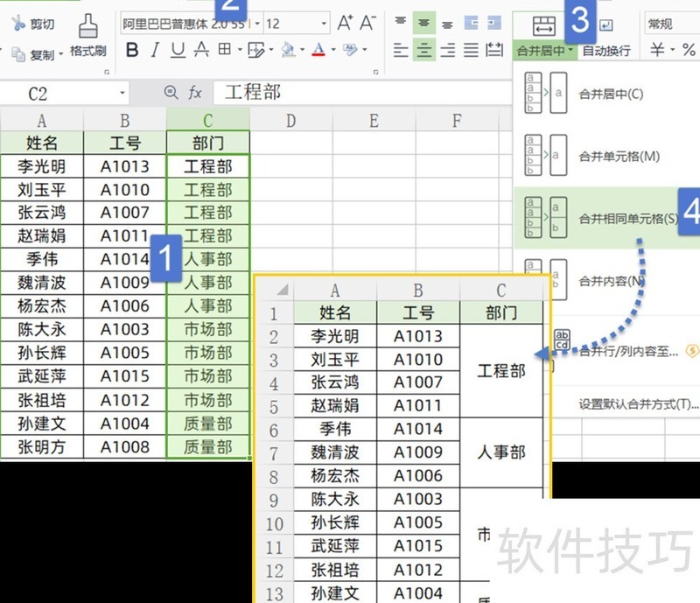This screenshot has height=603, width=700.
Task: Expand the borders dropdown arrow
Action: point(239,50)
